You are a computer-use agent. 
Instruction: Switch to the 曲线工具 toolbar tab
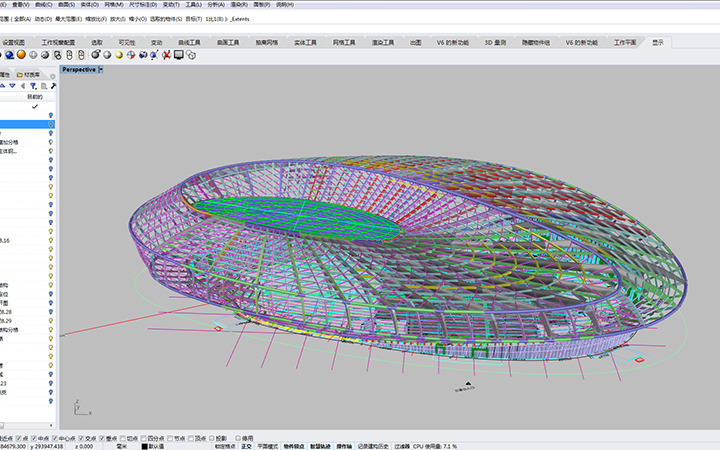pyautogui.click(x=189, y=43)
